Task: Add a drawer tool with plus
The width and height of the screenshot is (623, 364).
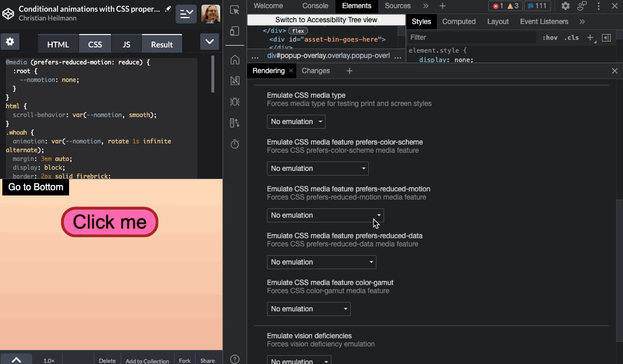Action: [x=349, y=71]
